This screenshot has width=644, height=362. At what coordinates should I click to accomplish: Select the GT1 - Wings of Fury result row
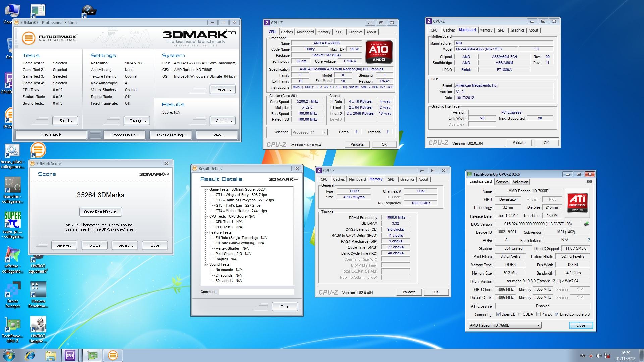click(x=241, y=195)
